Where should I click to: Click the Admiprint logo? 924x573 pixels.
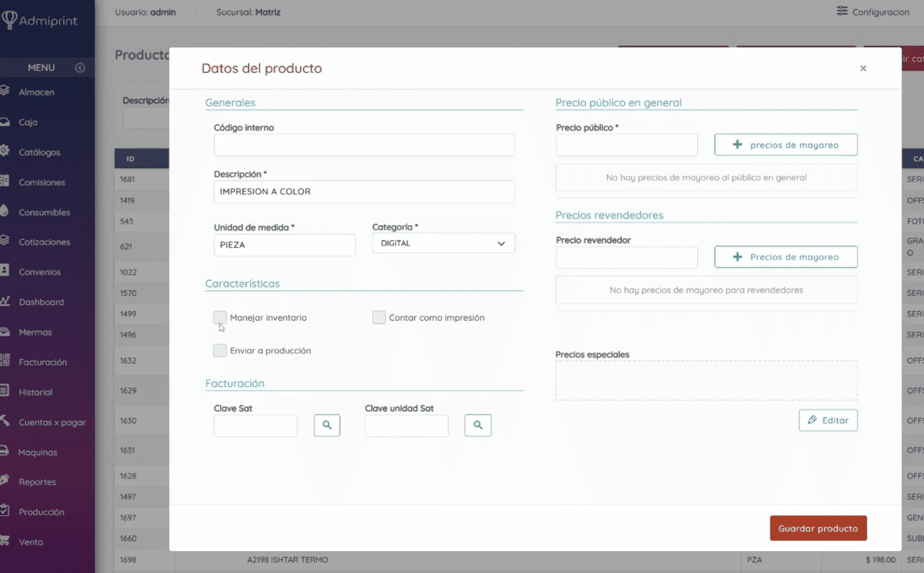[39, 20]
